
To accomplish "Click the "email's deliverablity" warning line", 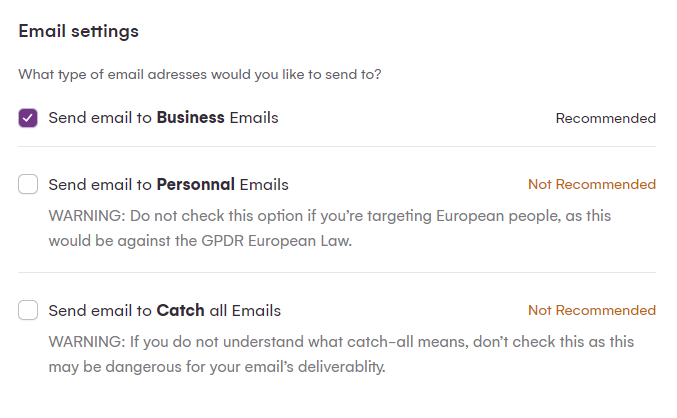I will (216, 367).
